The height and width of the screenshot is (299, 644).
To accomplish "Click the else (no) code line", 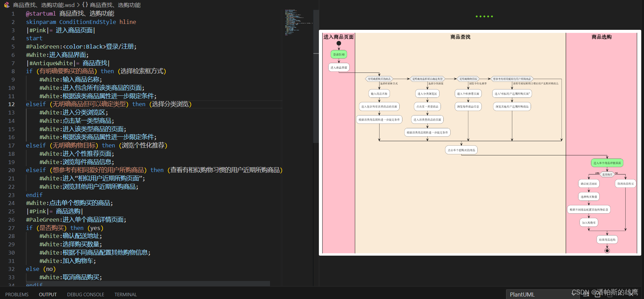I will click(x=41, y=269).
